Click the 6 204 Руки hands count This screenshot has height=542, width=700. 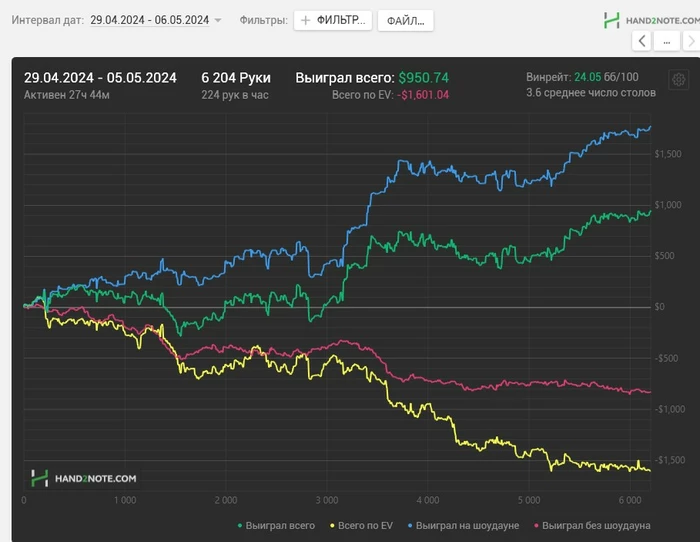(235, 77)
